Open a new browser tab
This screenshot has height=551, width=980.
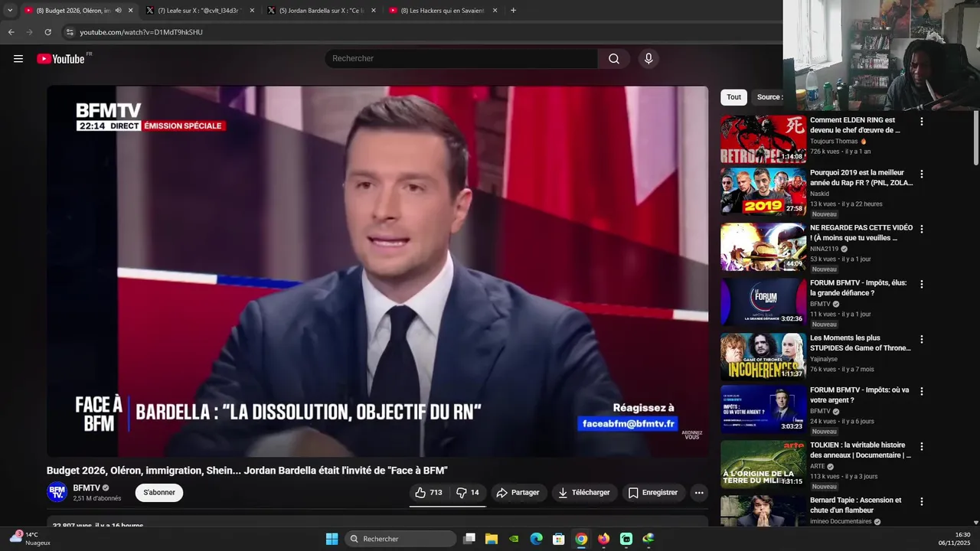[513, 11]
